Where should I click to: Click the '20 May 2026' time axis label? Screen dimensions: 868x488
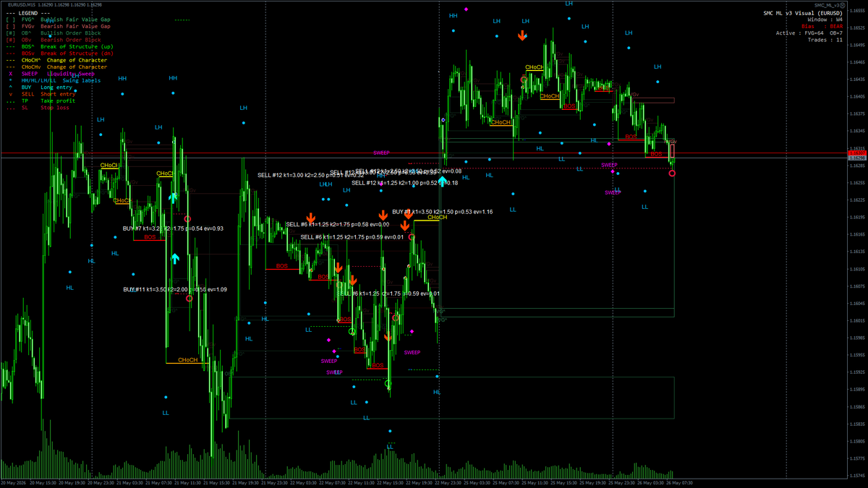14,482
